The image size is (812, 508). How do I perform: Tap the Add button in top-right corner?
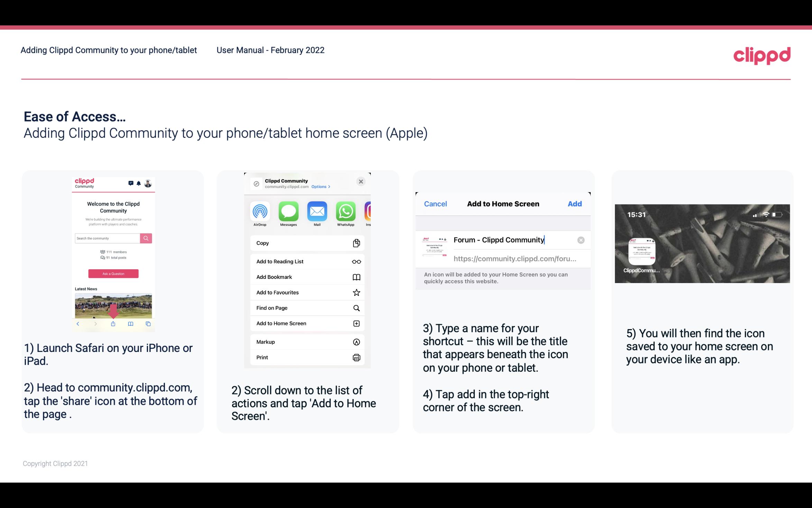pyautogui.click(x=575, y=204)
